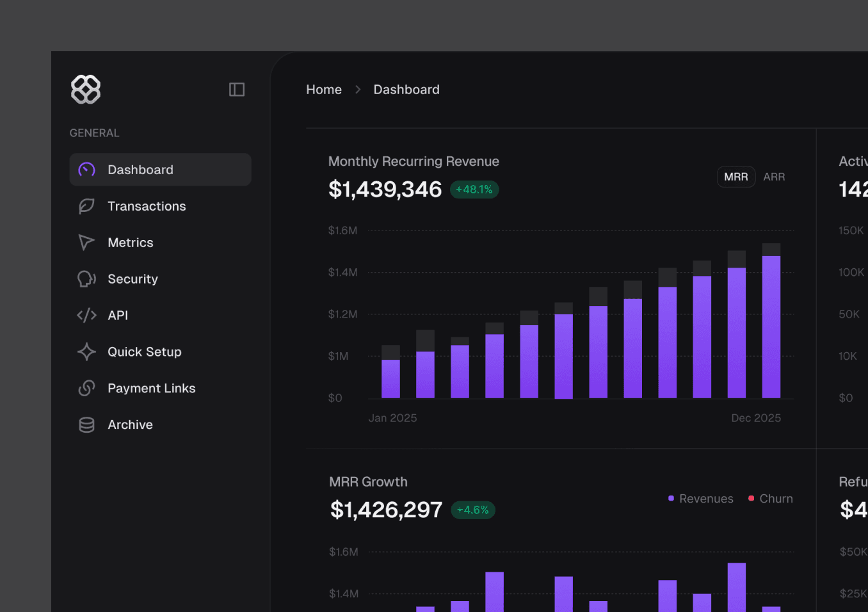Click the Quick Setup sparkle icon
The width and height of the screenshot is (868, 612).
pos(86,352)
